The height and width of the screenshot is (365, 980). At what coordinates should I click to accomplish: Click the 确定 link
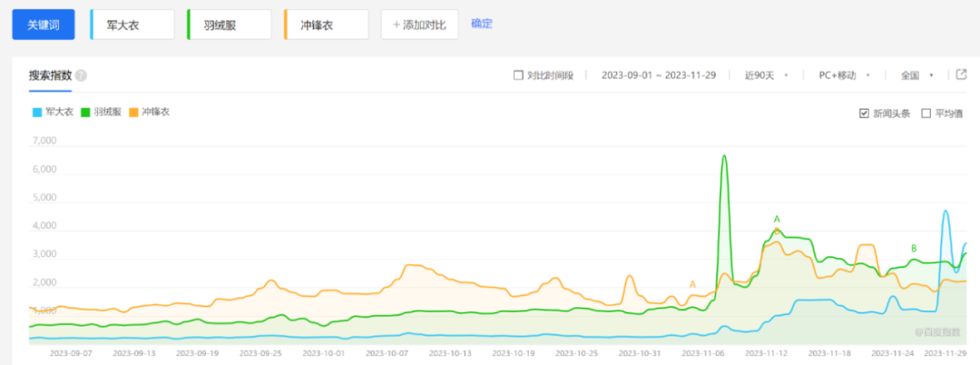coord(482,24)
